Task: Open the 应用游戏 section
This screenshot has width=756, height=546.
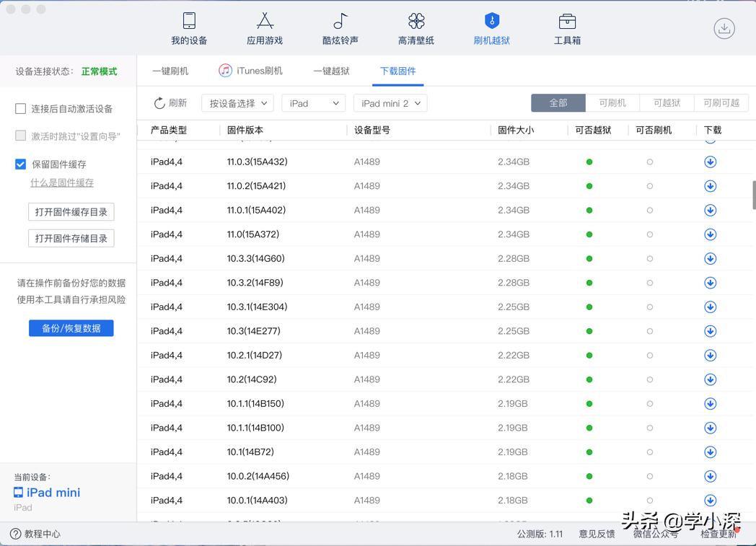Action: 264,27
